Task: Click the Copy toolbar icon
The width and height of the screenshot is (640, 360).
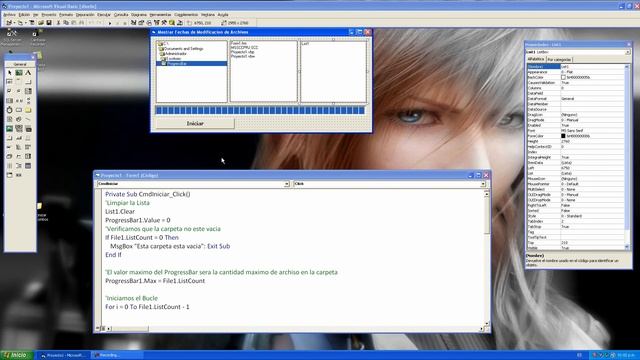Action: pos(66,23)
